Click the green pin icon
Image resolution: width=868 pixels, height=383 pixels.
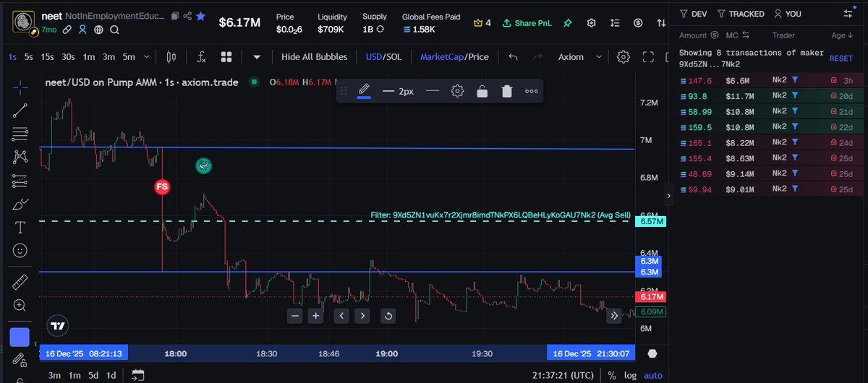point(568,23)
